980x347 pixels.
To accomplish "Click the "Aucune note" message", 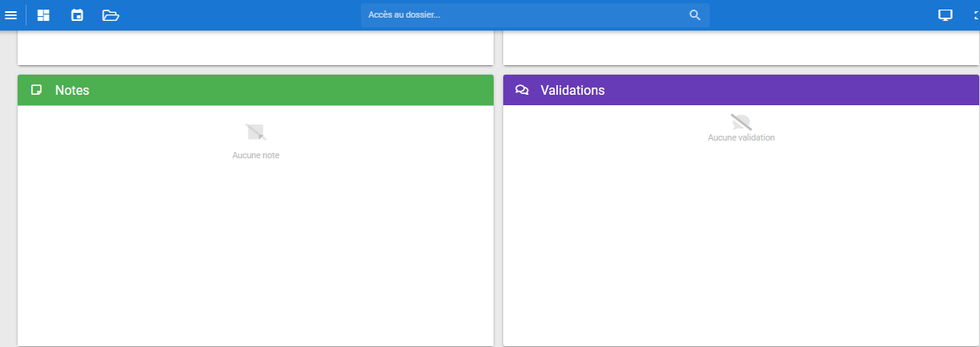I will [x=256, y=155].
